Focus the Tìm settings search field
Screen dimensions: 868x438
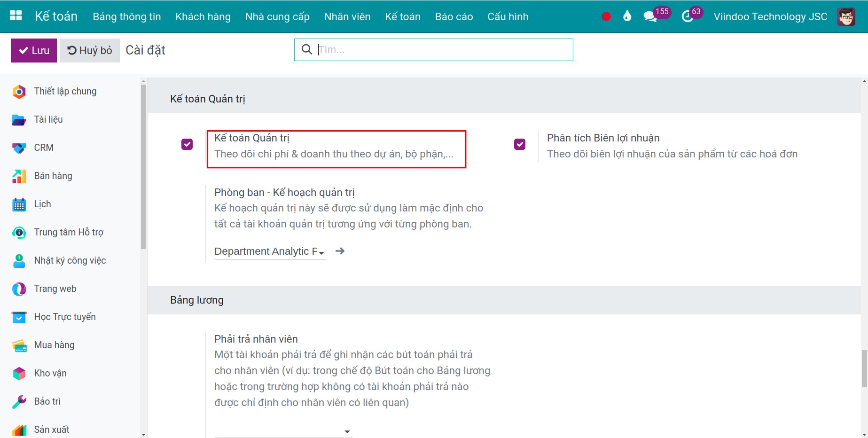(x=442, y=50)
